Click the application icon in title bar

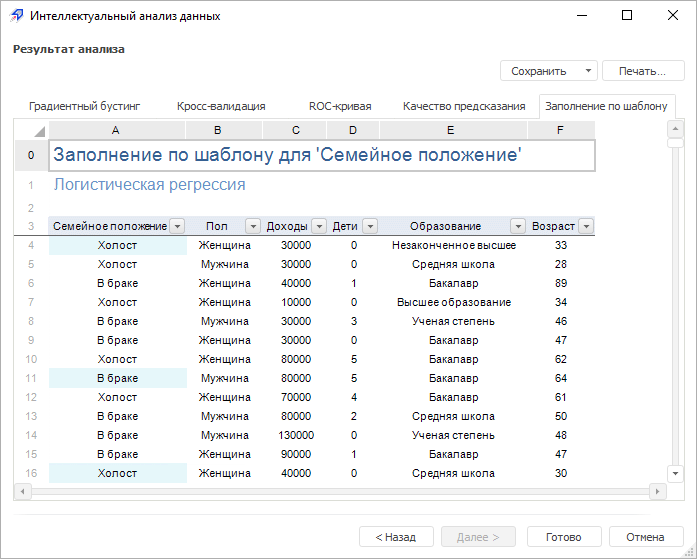coord(16,15)
